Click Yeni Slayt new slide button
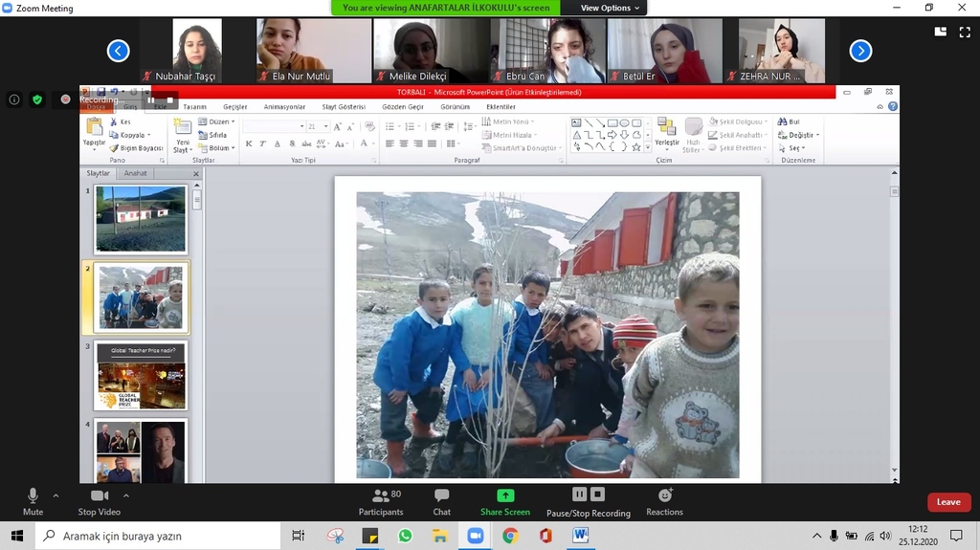Viewport: 980px width, 550px height. pyautogui.click(x=182, y=135)
